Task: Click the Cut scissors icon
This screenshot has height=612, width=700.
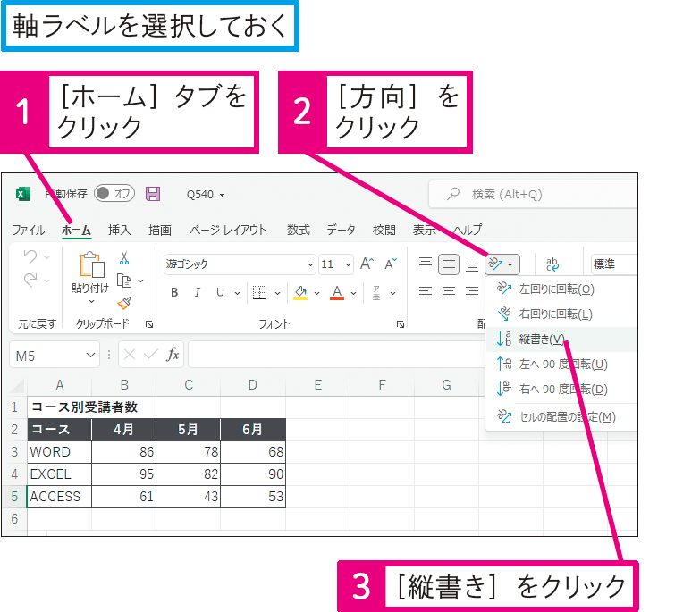Action: pyautogui.click(x=124, y=258)
